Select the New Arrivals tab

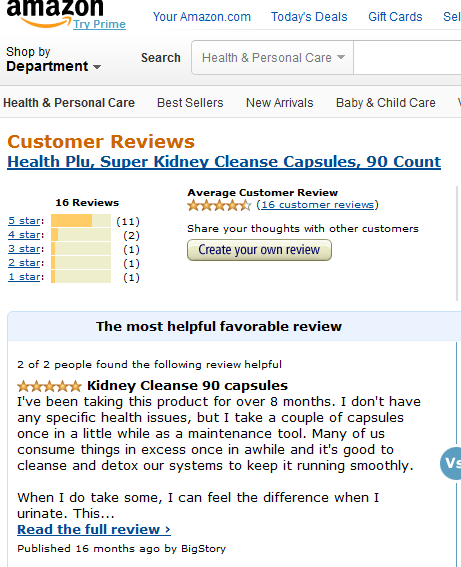(x=279, y=103)
